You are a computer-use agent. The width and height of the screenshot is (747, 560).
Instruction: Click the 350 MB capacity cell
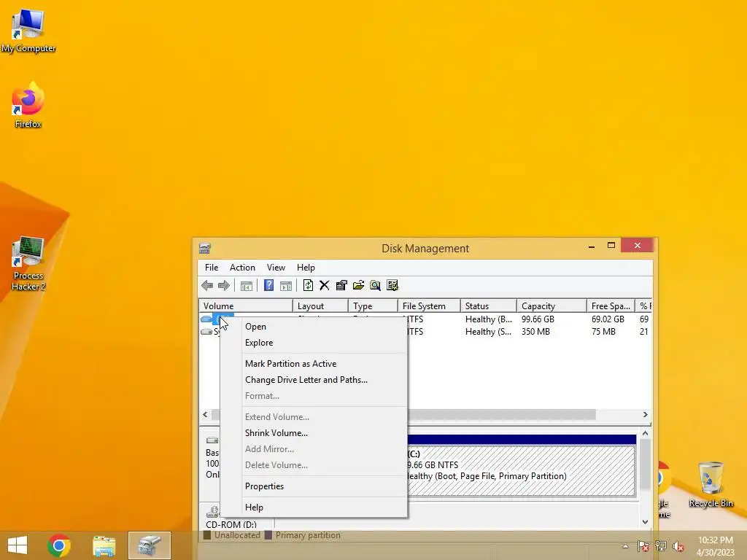coord(535,332)
